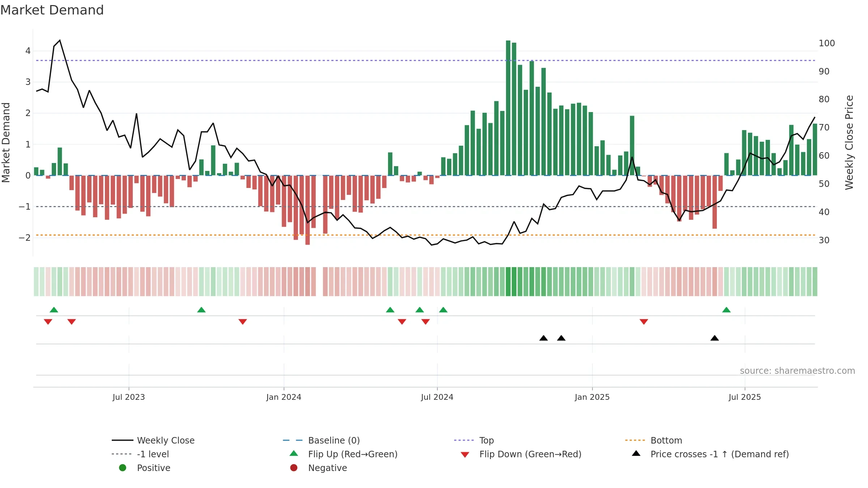868x488 pixels.
Task: Click the Jul 2024 axis label
Action: tap(437, 397)
